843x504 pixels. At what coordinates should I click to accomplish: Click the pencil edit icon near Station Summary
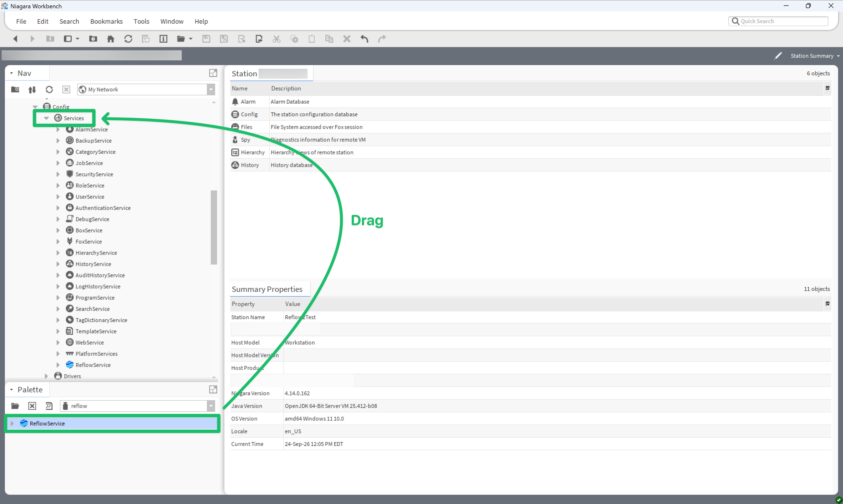click(x=778, y=56)
